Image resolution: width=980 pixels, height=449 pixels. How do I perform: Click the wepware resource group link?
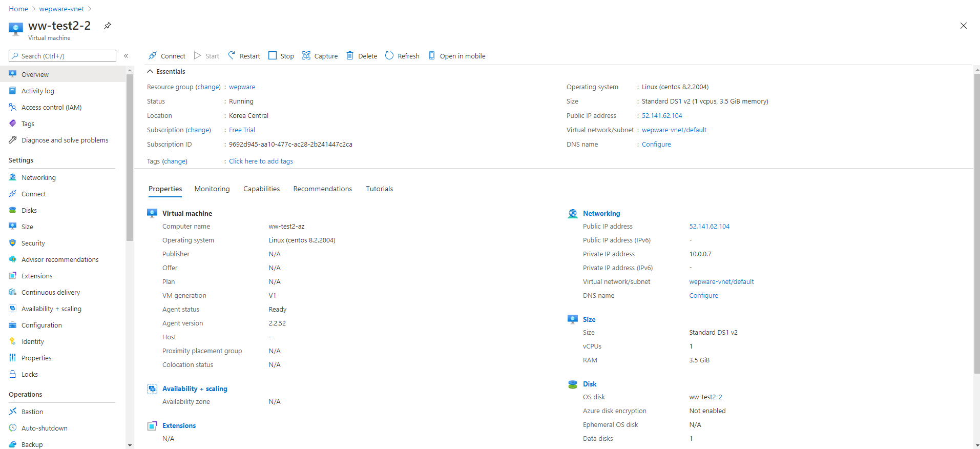242,87
